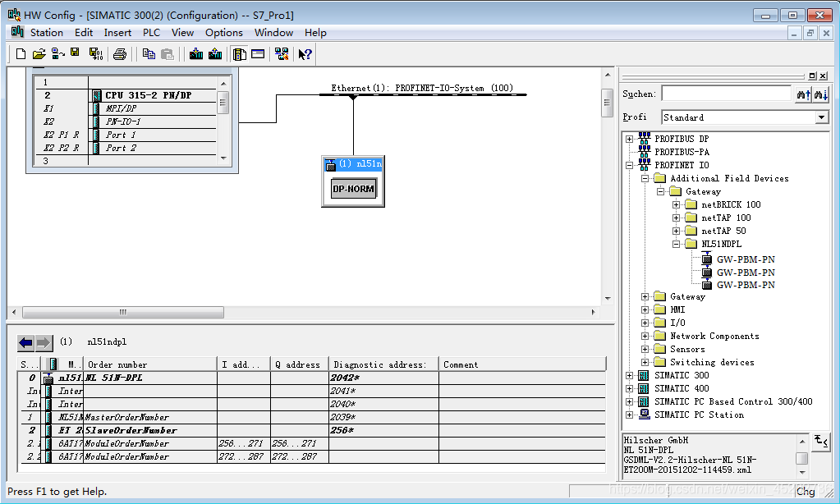Viewport: 840px width, 504px height.
Task: Click the Configure Network icon
Action: (x=282, y=54)
